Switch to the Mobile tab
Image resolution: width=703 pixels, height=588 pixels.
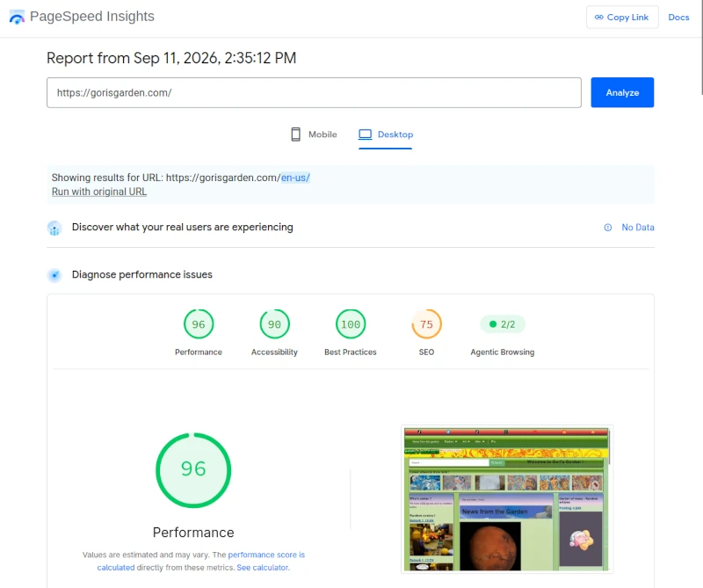[x=314, y=134]
